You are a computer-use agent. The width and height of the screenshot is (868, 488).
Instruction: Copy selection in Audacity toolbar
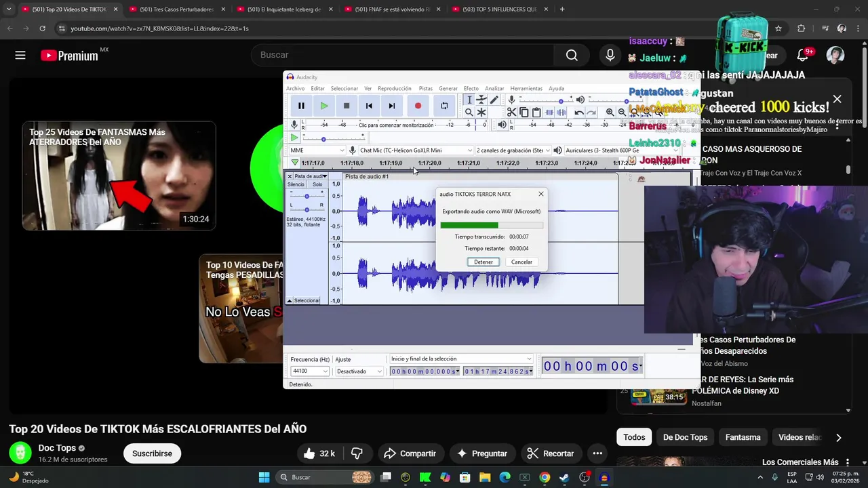pyautogui.click(x=524, y=113)
